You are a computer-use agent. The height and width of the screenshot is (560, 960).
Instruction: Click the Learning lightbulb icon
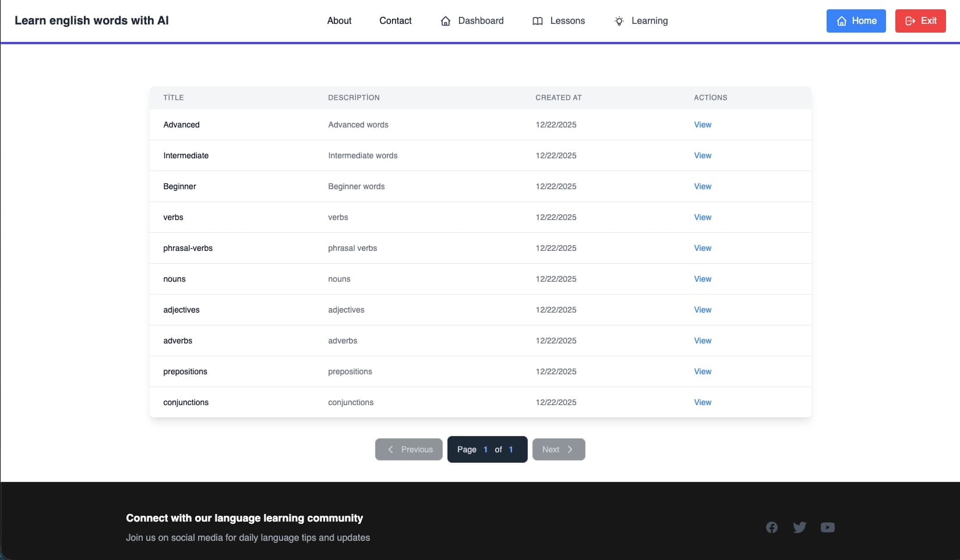click(619, 21)
